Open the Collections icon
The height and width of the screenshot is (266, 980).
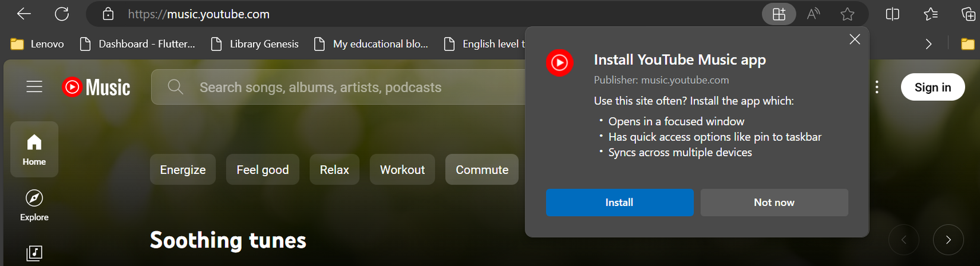tap(968, 14)
